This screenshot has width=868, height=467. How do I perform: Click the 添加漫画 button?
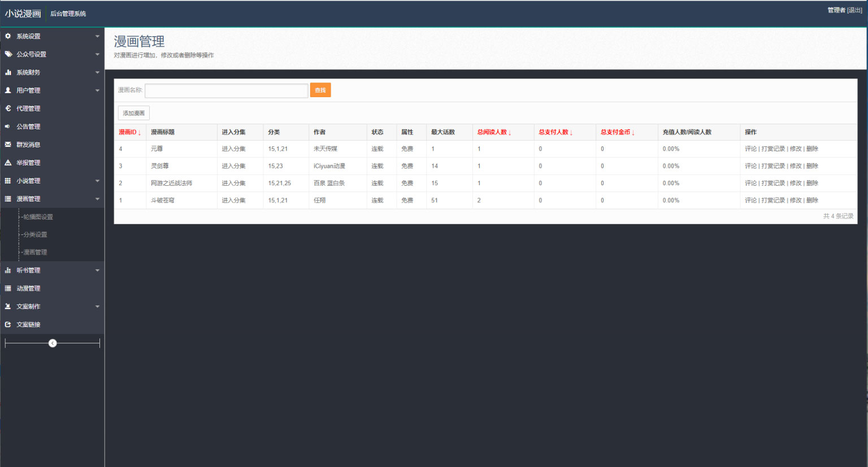coord(134,113)
